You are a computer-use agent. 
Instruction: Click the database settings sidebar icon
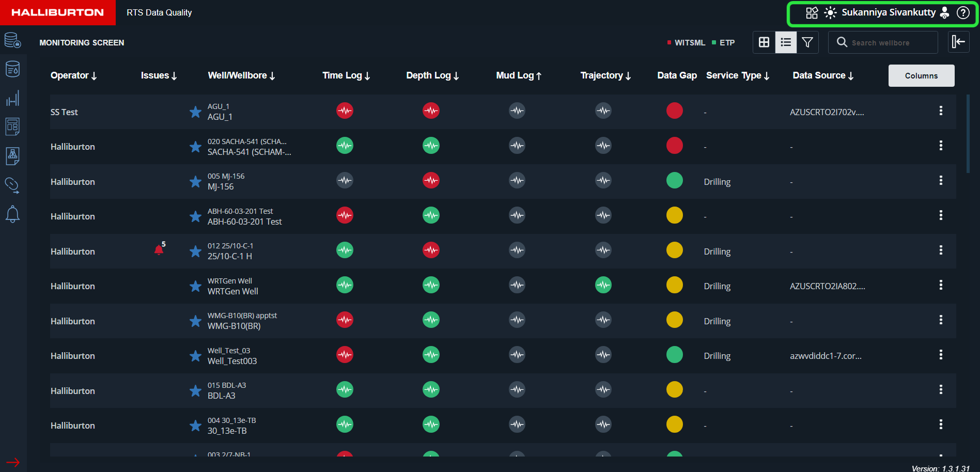click(12, 40)
